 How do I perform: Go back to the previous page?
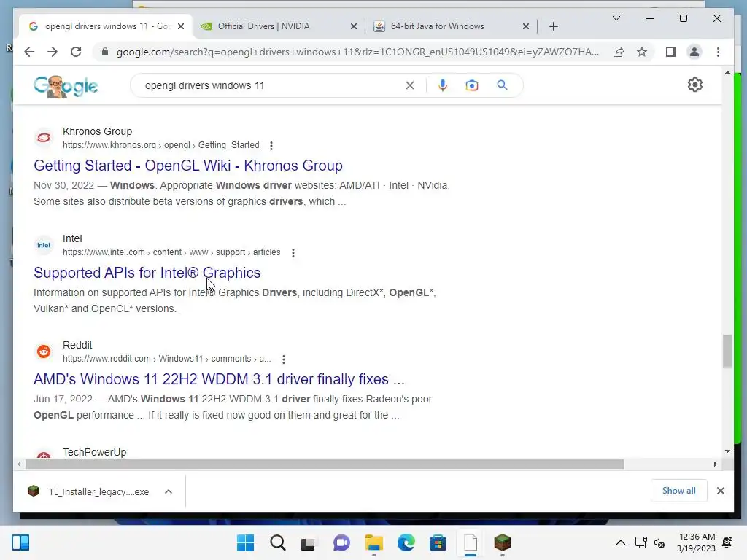(x=29, y=52)
